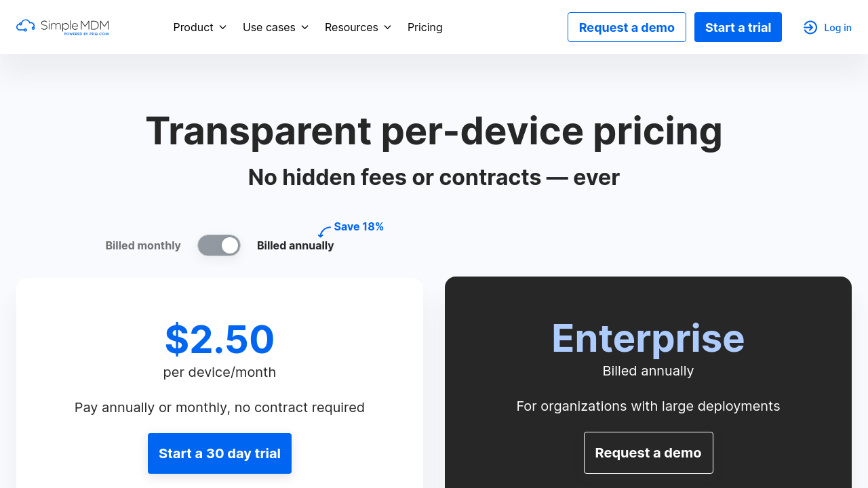Expand the Use cases dropdown chevron
868x488 pixels.
[x=304, y=27]
